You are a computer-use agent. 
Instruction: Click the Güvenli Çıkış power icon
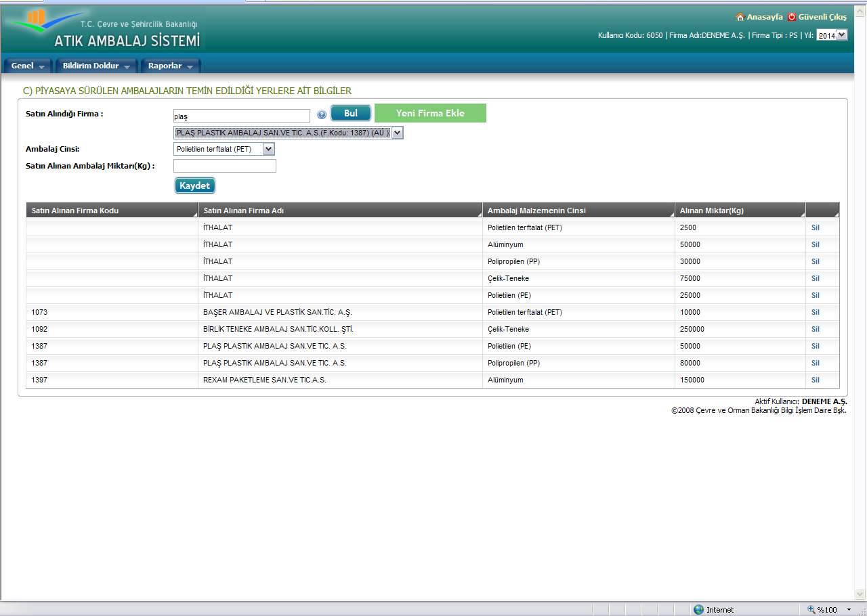coord(791,17)
